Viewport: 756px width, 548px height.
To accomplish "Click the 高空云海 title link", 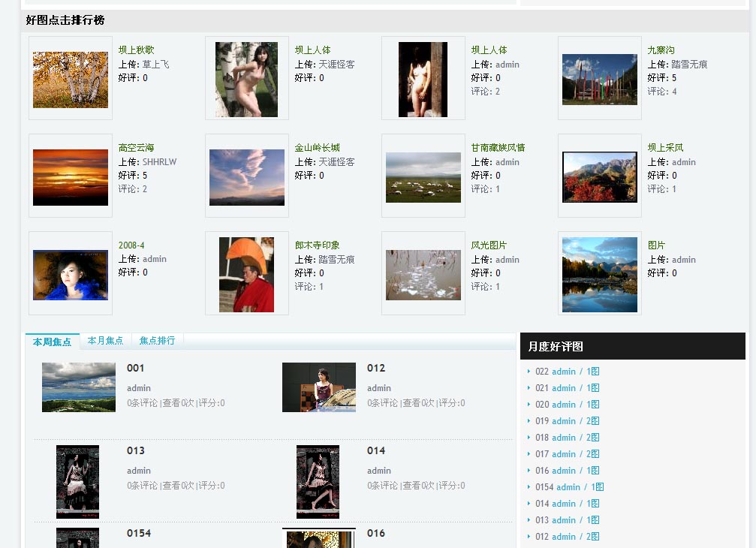I will click(x=137, y=148).
